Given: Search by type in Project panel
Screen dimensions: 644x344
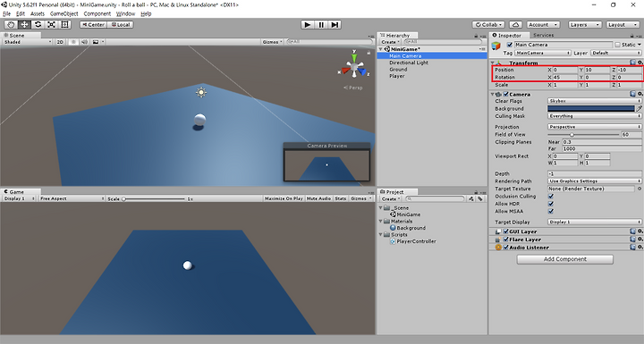Looking at the screenshot, I should coord(471,198).
